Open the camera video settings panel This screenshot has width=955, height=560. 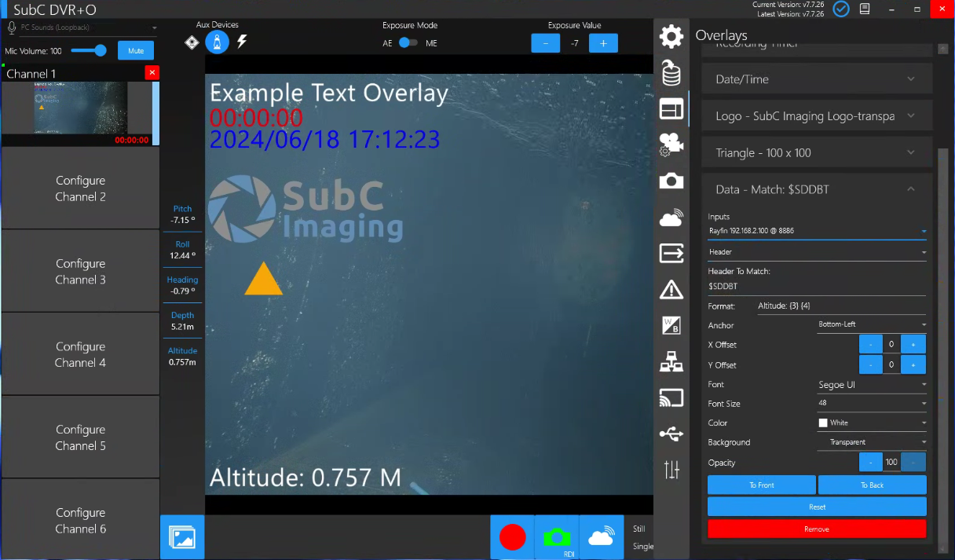671,145
